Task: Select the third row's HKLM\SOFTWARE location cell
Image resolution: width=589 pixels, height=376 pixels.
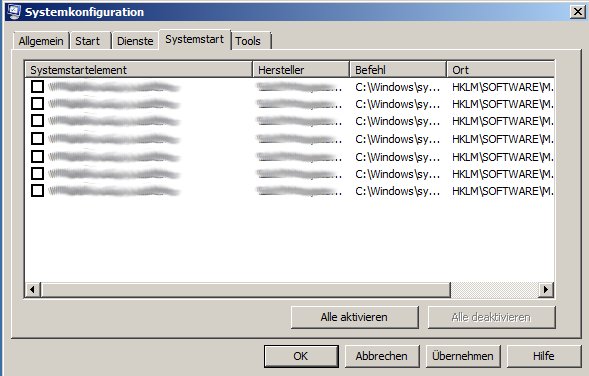Action: coord(503,121)
